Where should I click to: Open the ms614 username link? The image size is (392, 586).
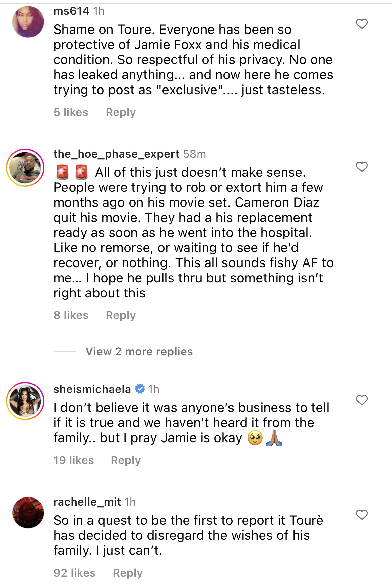coord(71,11)
